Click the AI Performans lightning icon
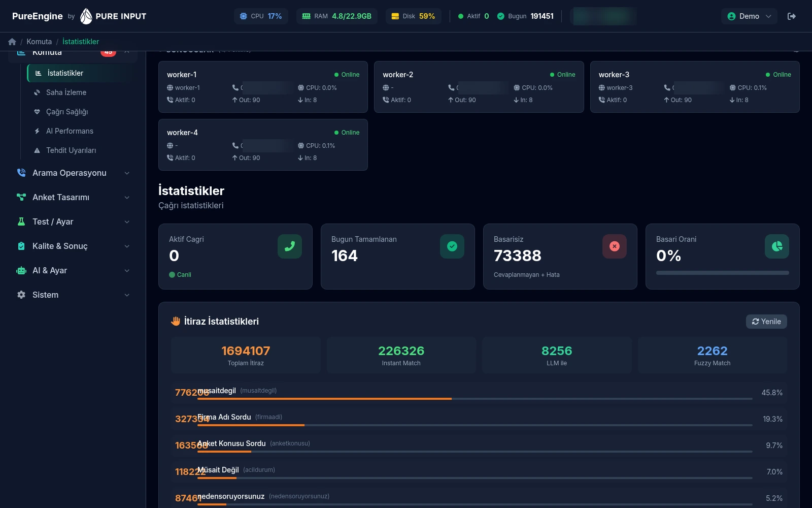The image size is (812, 508). 37,131
